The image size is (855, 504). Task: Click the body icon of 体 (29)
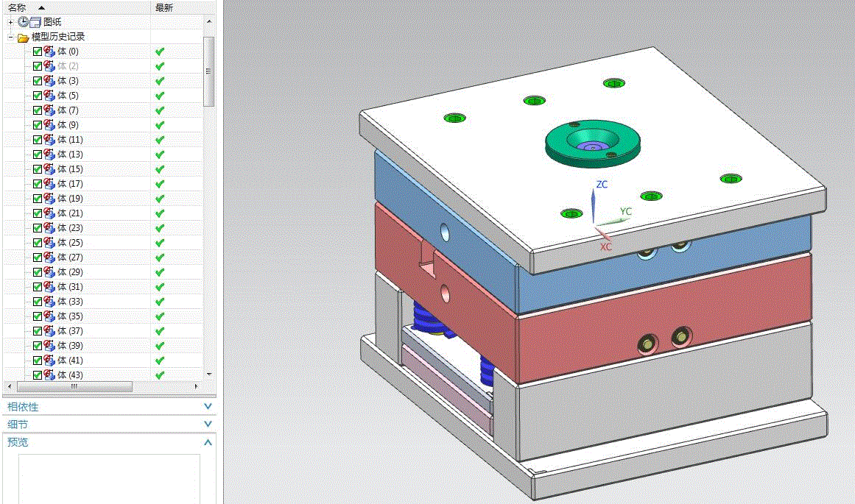click(x=49, y=272)
